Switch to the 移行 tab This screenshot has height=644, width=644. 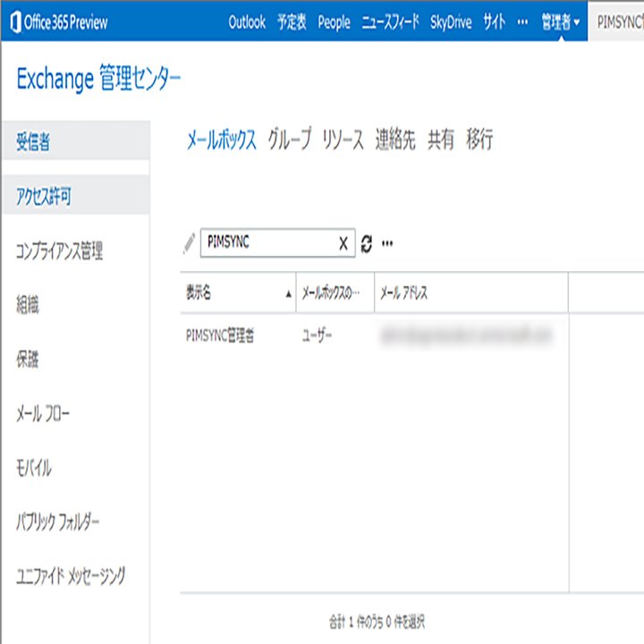[479, 140]
